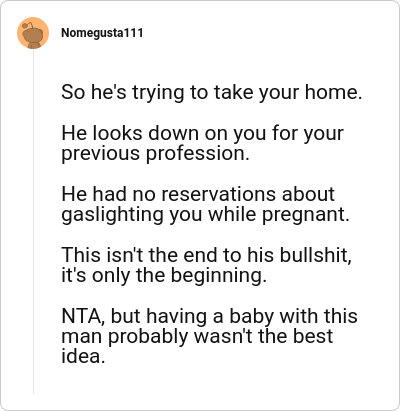Click the 'NTA' verdict text

point(81,316)
